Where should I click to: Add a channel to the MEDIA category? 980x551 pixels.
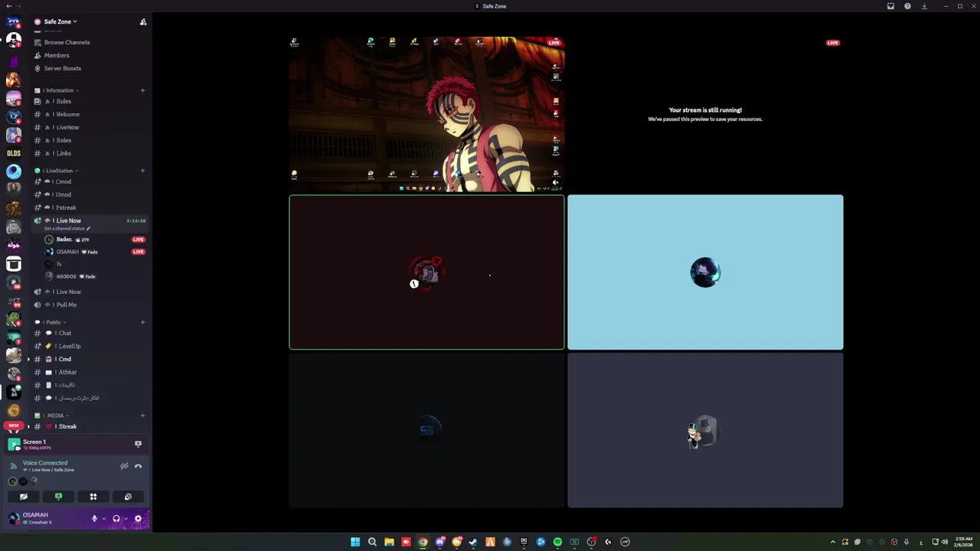click(x=142, y=416)
